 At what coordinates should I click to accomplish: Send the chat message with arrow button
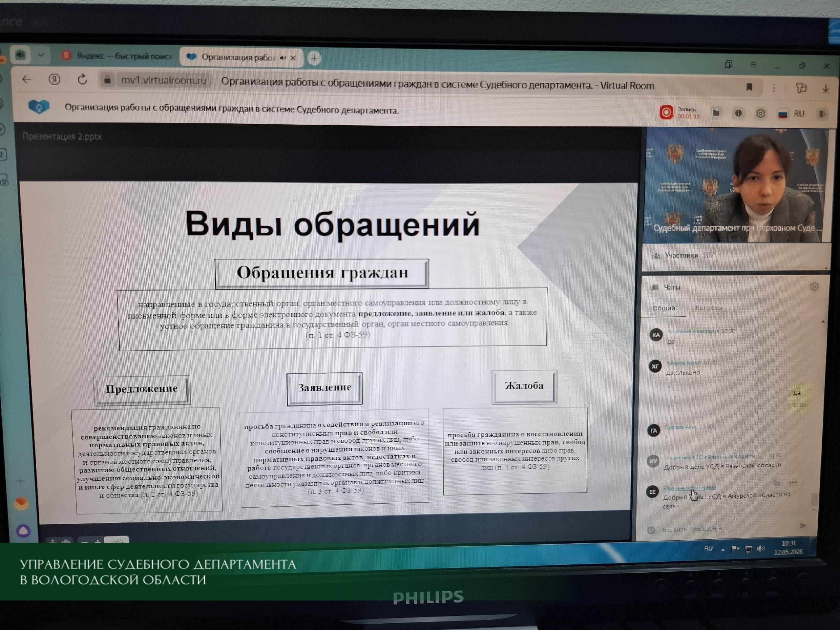click(x=802, y=526)
